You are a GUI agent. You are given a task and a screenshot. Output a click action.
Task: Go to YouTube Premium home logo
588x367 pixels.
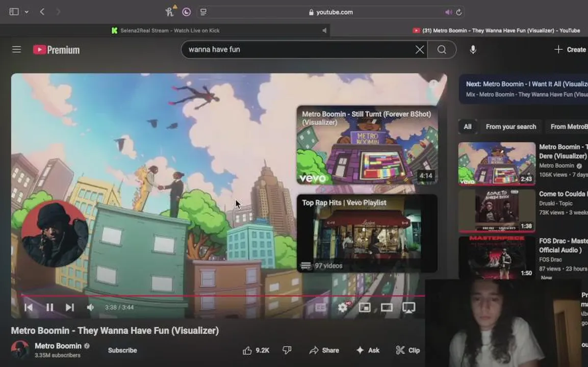tap(56, 50)
